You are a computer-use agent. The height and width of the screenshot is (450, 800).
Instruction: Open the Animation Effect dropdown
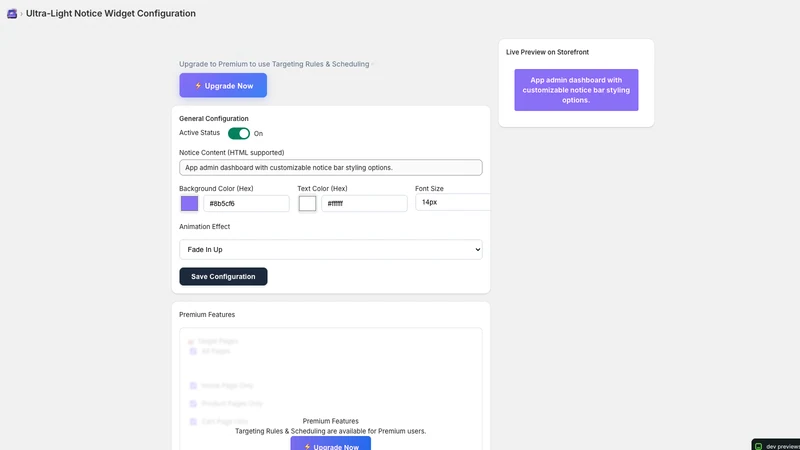(331, 249)
